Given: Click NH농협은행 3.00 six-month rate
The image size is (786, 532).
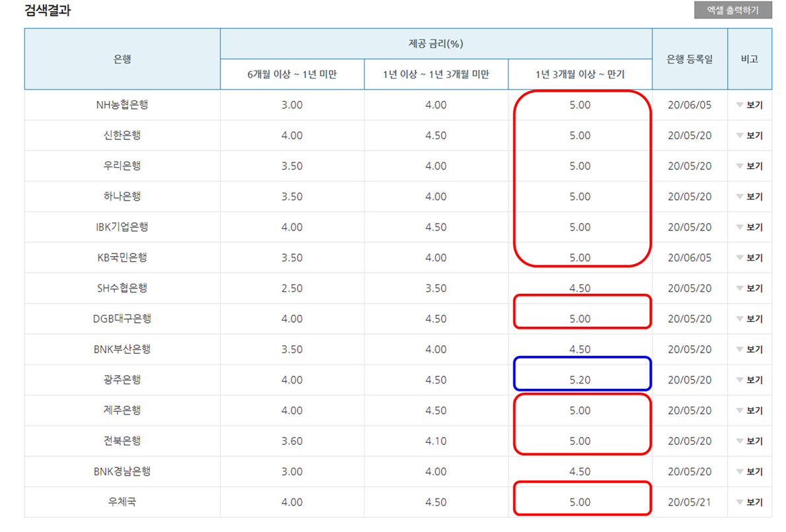Looking at the screenshot, I should [292, 105].
